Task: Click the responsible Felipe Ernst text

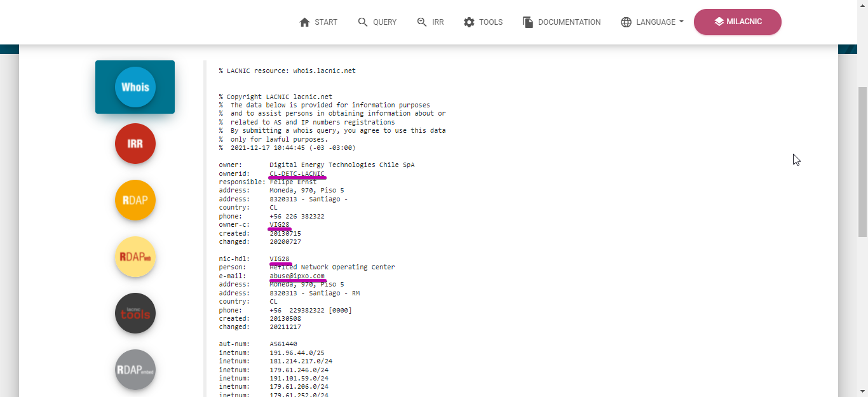Action: click(293, 182)
